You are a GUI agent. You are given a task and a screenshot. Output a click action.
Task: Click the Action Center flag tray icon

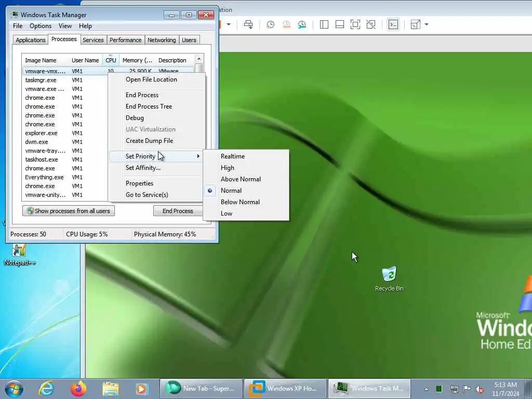[x=467, y=389]
